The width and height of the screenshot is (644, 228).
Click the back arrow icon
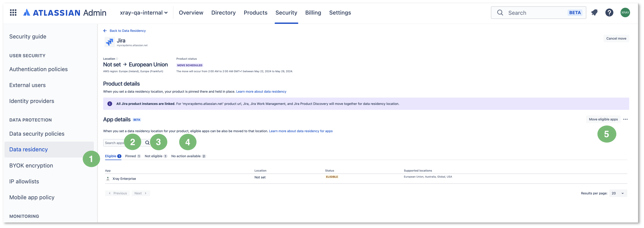105,31
